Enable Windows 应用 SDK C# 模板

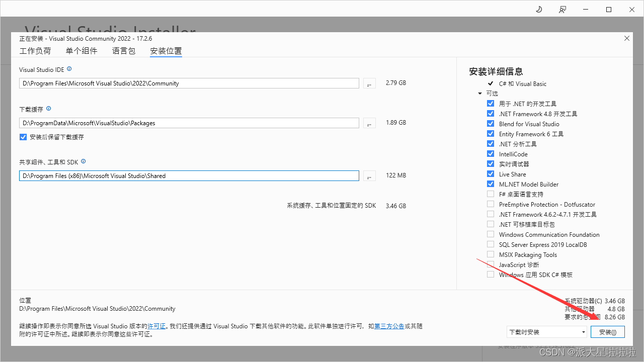[x=491, y=275]
